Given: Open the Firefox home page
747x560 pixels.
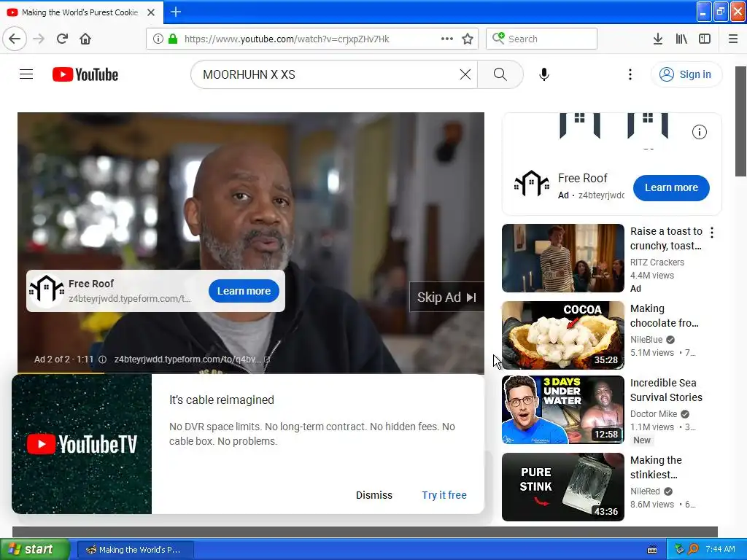Looking at the screenshot, I should (x=85, y=39).
